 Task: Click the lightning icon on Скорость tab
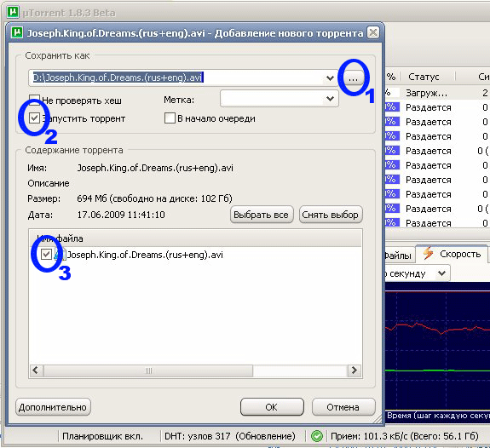tap(428, 253)
